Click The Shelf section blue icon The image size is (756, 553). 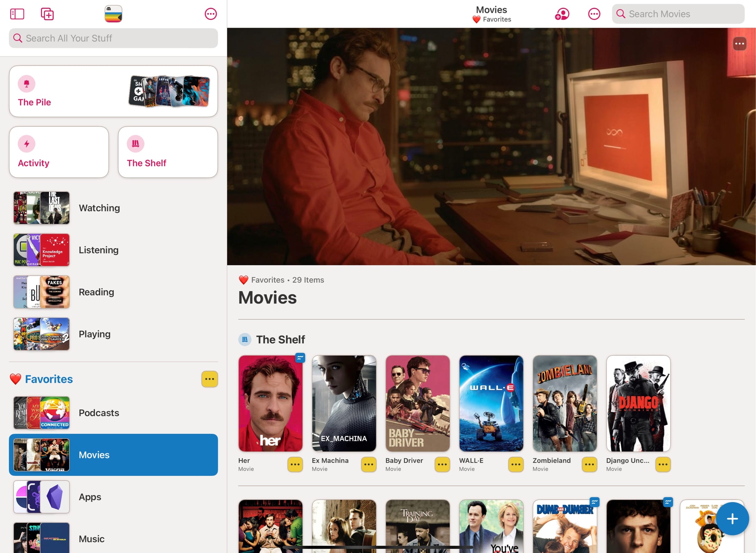(x=245, y=340)
